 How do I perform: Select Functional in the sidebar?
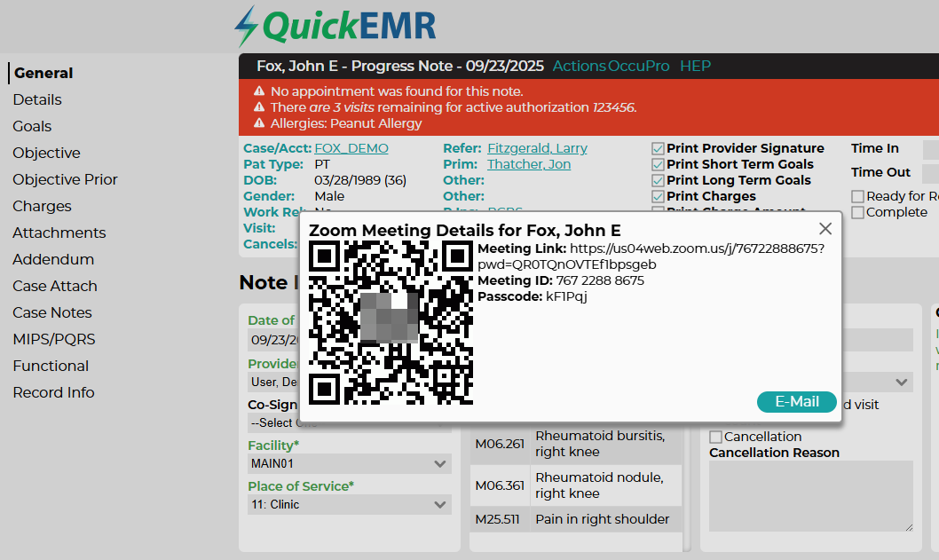coord(51,366)
